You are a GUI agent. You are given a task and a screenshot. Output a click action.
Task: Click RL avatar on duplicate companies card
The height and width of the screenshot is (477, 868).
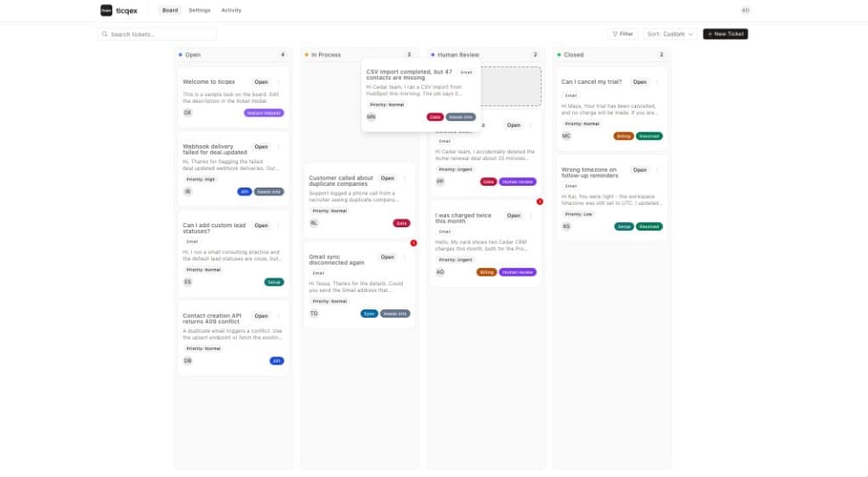click(314, 223)
